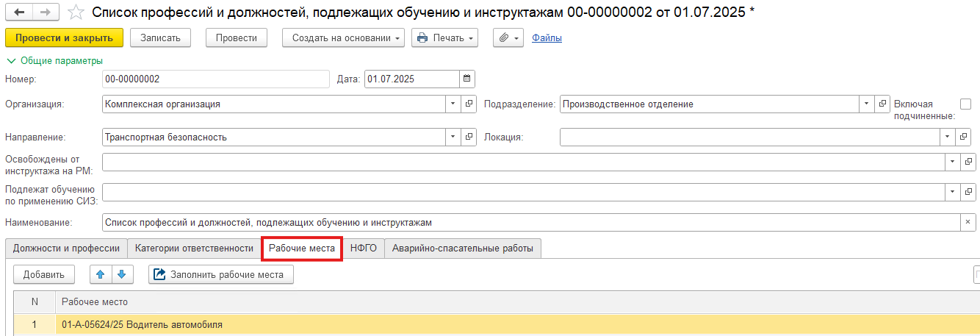Image resolution: width=980 pixels, height=336 pixels.
Task: Open the calendar picker for date field
Action: (x=467, y=79)
